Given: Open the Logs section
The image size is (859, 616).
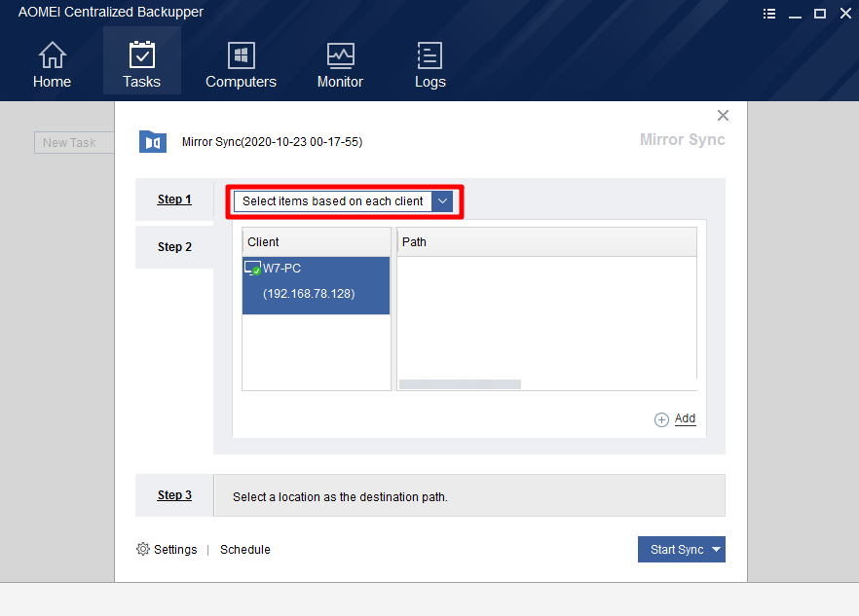Looking at the screenshot, I should (430, 64).
